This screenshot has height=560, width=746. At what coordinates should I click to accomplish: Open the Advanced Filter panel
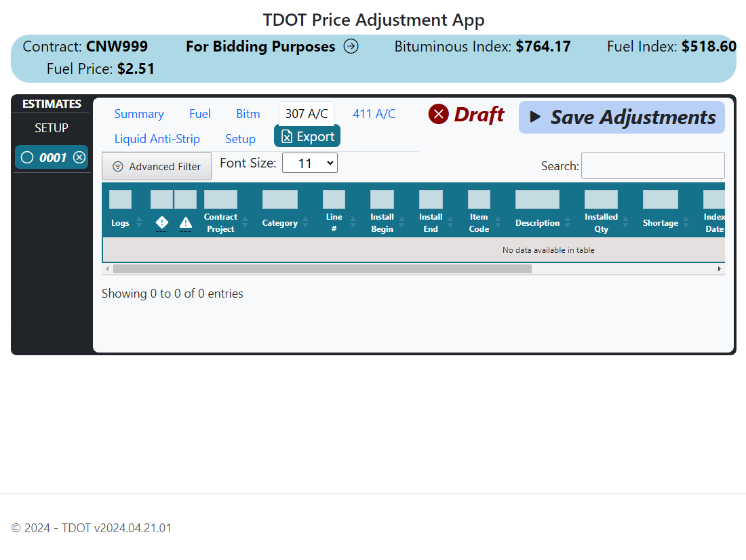pyautogui.click(x=157, y=167)
